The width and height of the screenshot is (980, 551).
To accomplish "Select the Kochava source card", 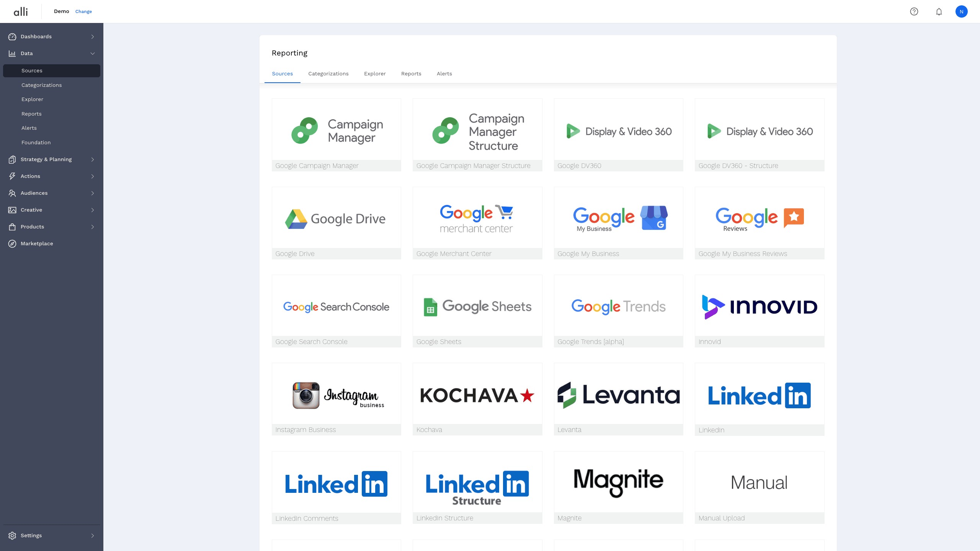I will click(x=477, y=399).
